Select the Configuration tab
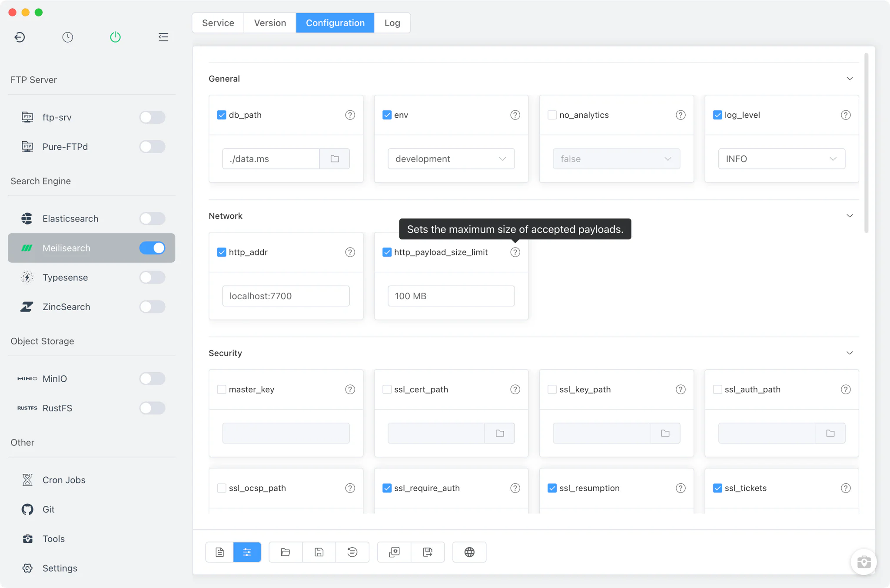The height and width of the screenshot is (588, 890). [335, 23]
